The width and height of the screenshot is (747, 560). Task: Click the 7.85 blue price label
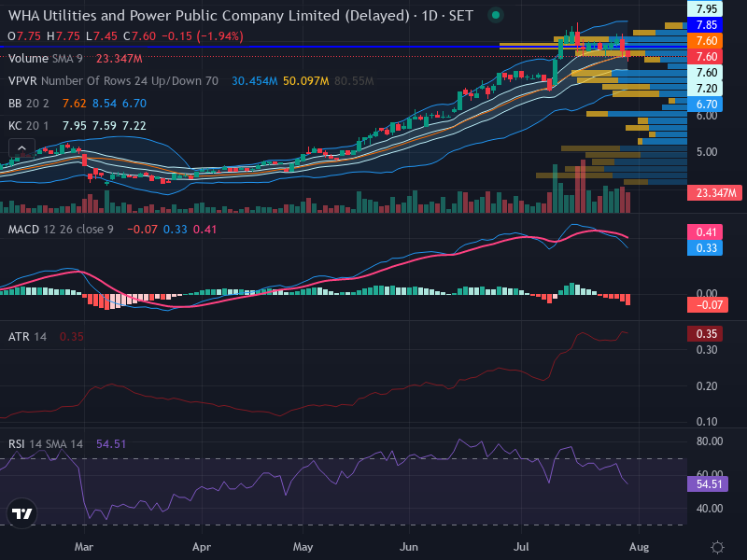705,25
